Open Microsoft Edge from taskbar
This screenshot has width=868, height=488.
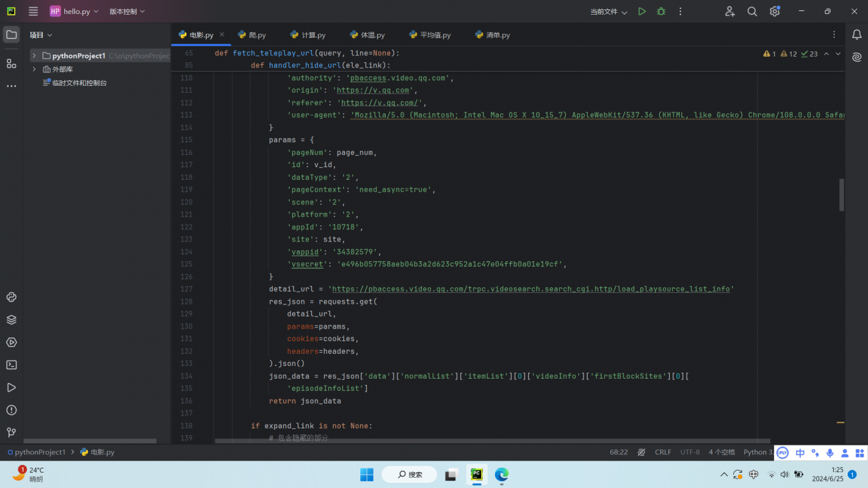tap(502, 475)
